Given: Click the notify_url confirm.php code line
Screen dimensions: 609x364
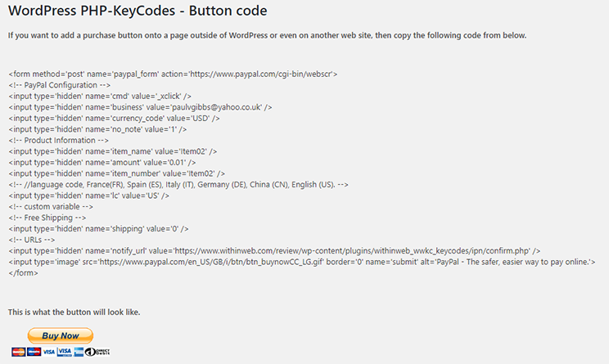Looking at the screenshot, I should pos(273,250).
